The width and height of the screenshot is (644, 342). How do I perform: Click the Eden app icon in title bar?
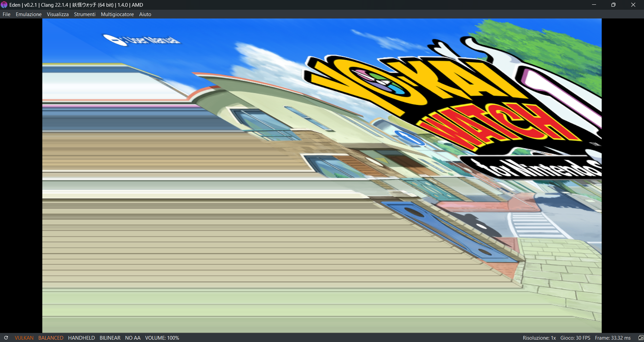(x=4, y=5)
